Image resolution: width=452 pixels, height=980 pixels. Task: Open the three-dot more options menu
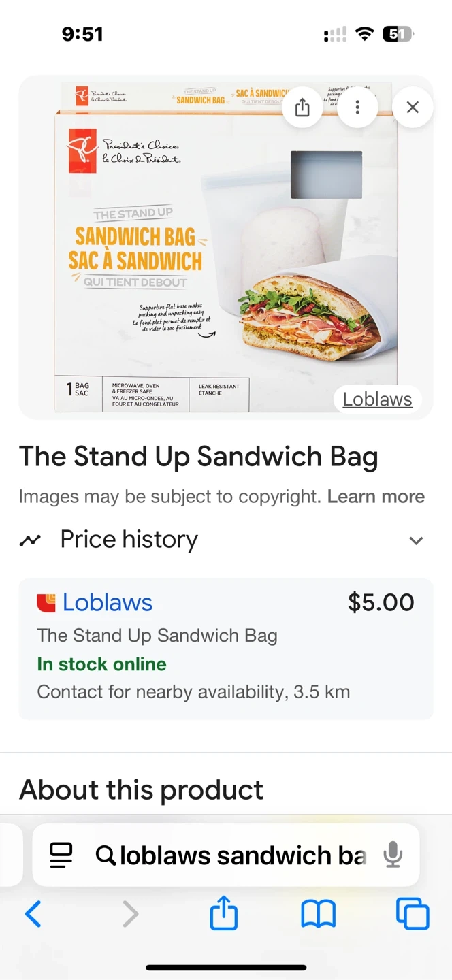(357, 108)
